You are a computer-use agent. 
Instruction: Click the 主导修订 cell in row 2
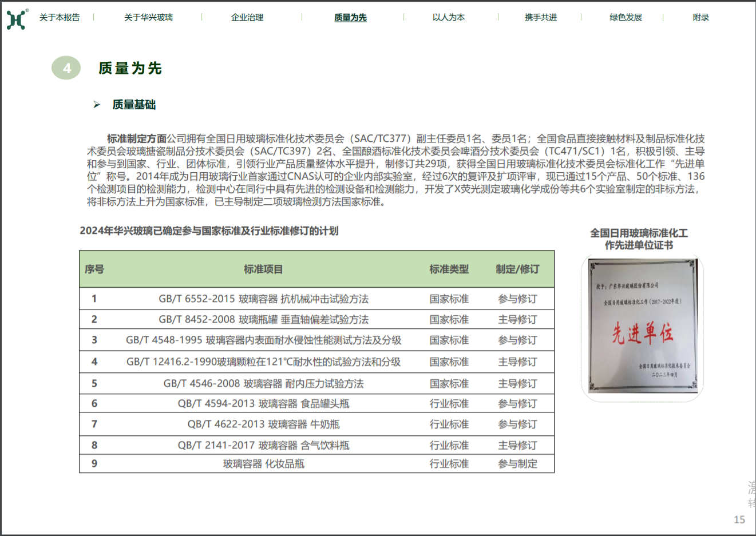(x=517, y=319)
